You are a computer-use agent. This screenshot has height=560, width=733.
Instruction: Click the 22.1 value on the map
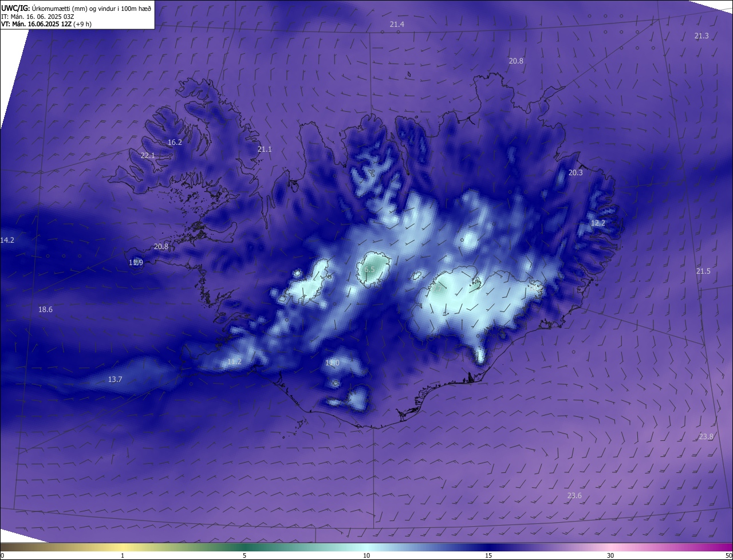[148, 155]
